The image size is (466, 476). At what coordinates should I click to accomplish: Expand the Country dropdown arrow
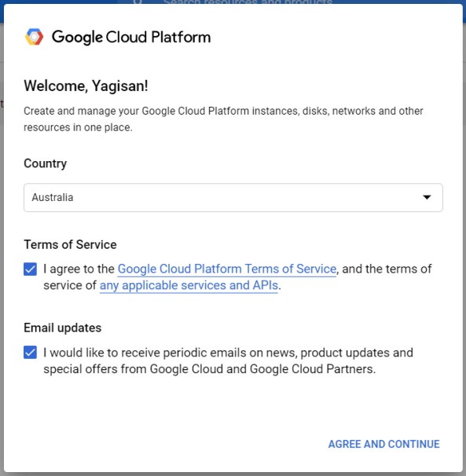point(427,197)
